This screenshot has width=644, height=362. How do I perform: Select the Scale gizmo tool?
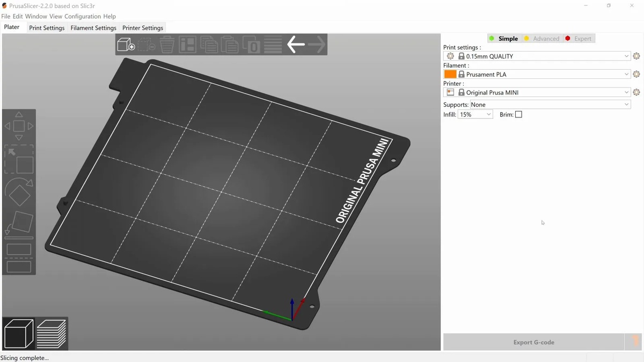point(19,159)
